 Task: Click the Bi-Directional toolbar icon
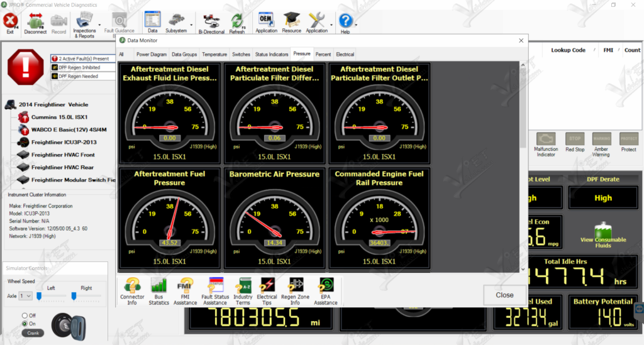(x=211, y=23)
